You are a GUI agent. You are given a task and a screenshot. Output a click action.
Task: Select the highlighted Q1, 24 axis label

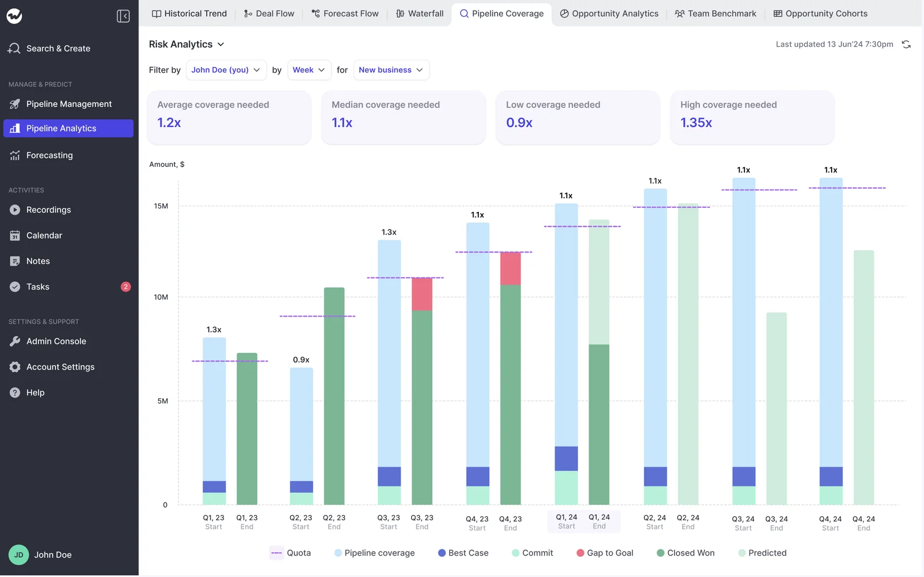coord(583,522)
